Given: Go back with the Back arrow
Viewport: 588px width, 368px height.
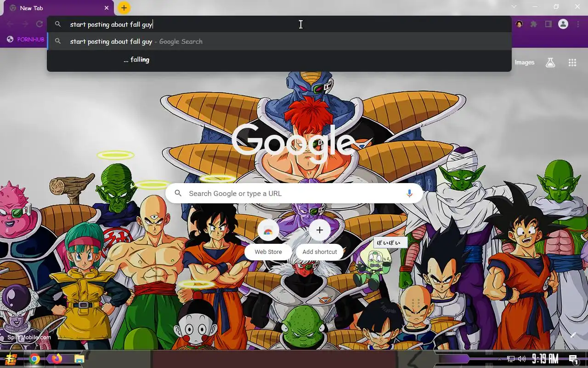Looking at the screenshot, I should pos(10,24).
